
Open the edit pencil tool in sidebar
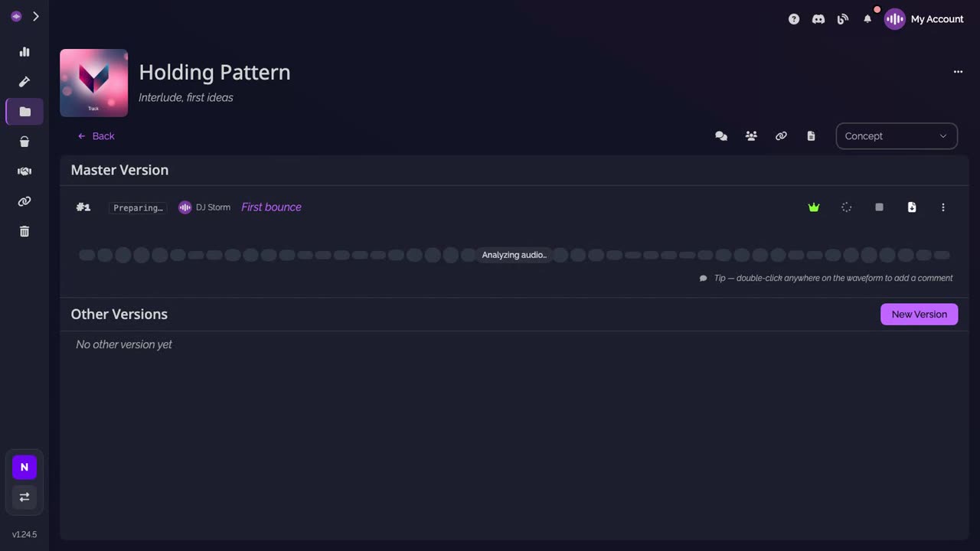coord(24,82)
